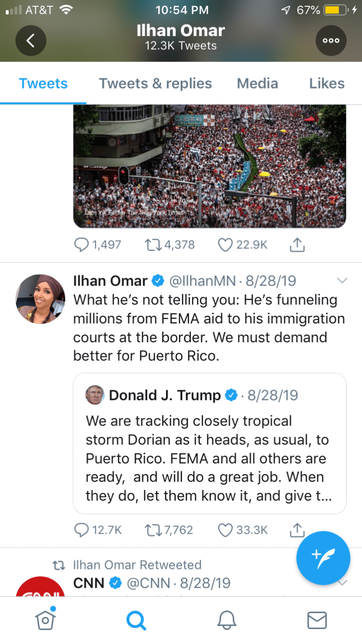This screenshot has height=644, width=362.
Task: Open direct messages envelope
Action: [317, 620]
